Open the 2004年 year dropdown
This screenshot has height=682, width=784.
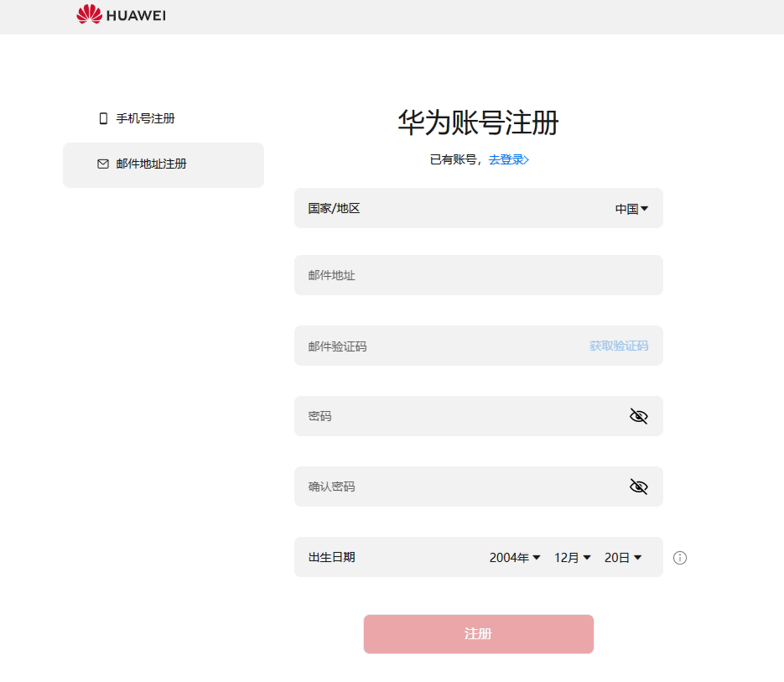515,557
